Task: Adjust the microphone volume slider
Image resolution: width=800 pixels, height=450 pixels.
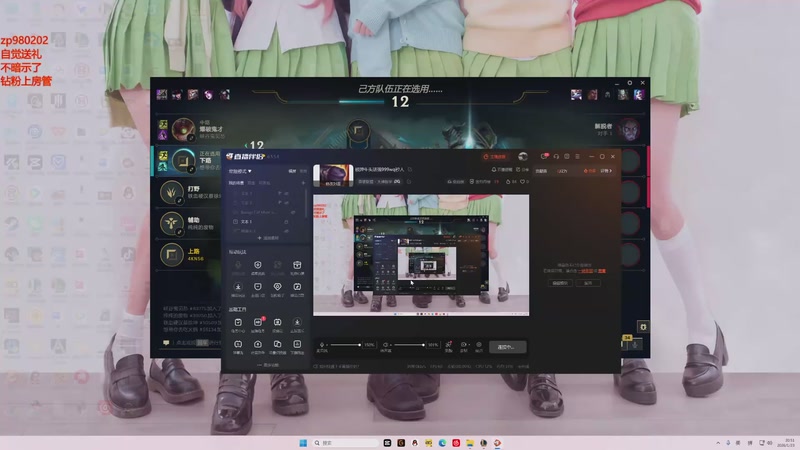Action: coord(345,345)
